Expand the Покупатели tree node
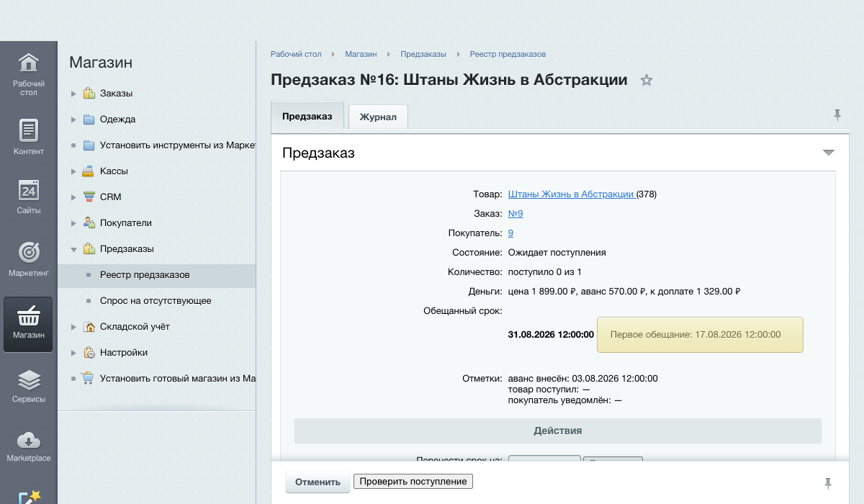This screenshot has width=864, height=504. coord(73,223)
